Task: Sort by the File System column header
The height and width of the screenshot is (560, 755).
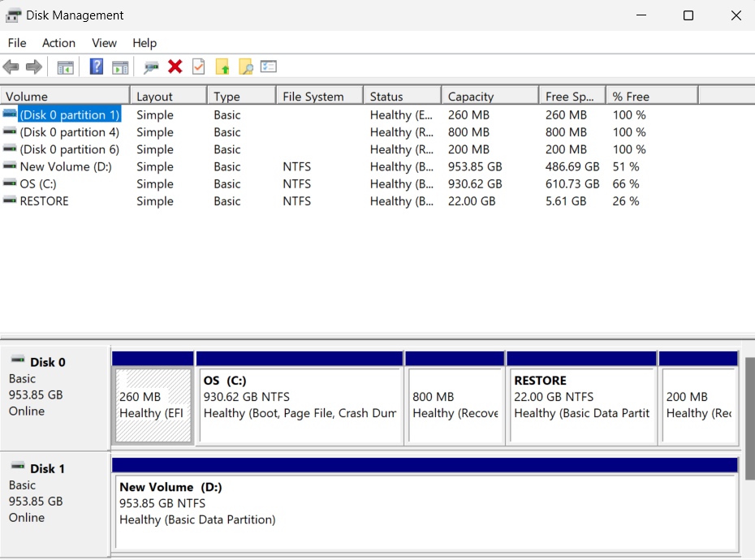Action: pyautogui.click(x=313, y=97)
